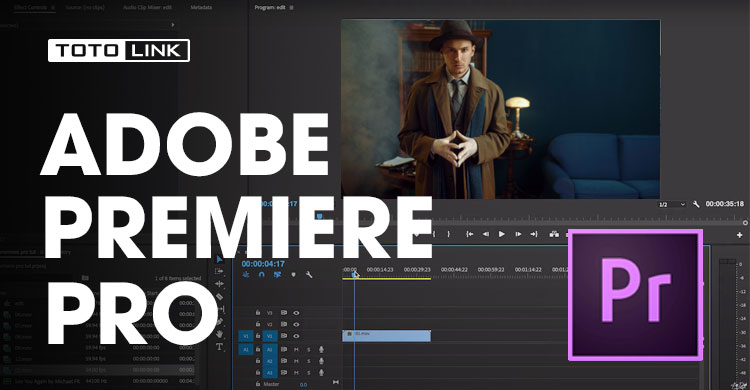Select the Selection arrow tool
The height and width of the screenshot is (390, 750).
coord(219,259)
